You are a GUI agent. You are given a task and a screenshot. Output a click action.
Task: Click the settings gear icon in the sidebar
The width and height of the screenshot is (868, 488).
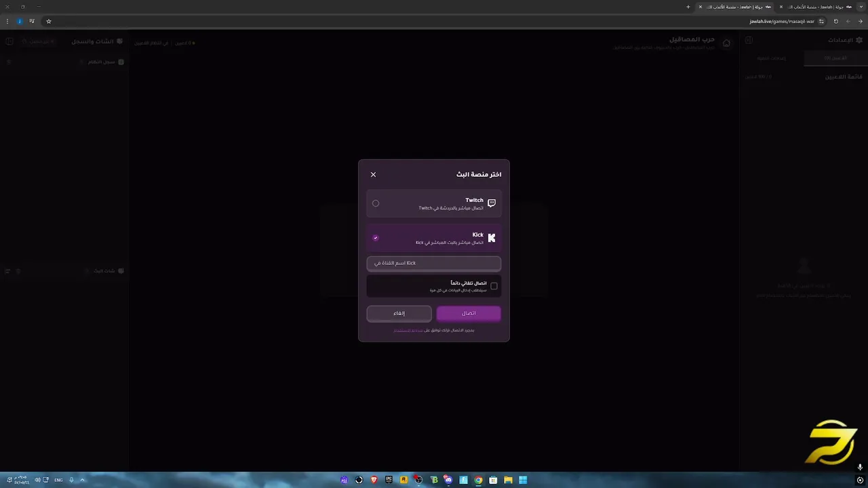[859, 40]
